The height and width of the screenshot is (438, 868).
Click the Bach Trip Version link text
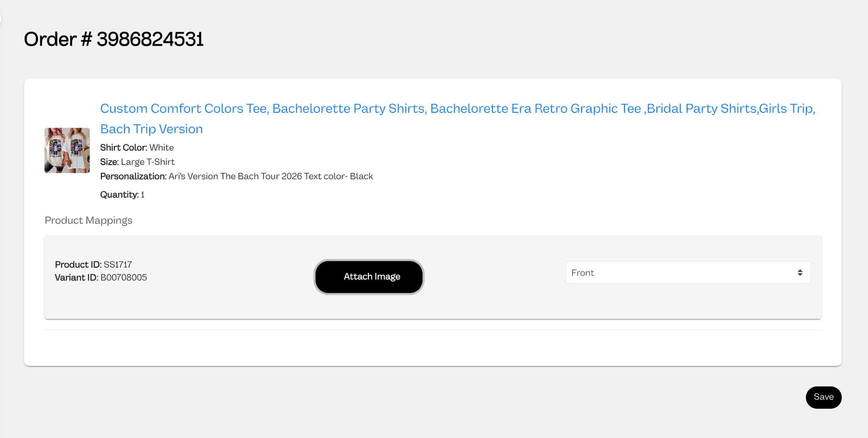[x=151, y=129]
